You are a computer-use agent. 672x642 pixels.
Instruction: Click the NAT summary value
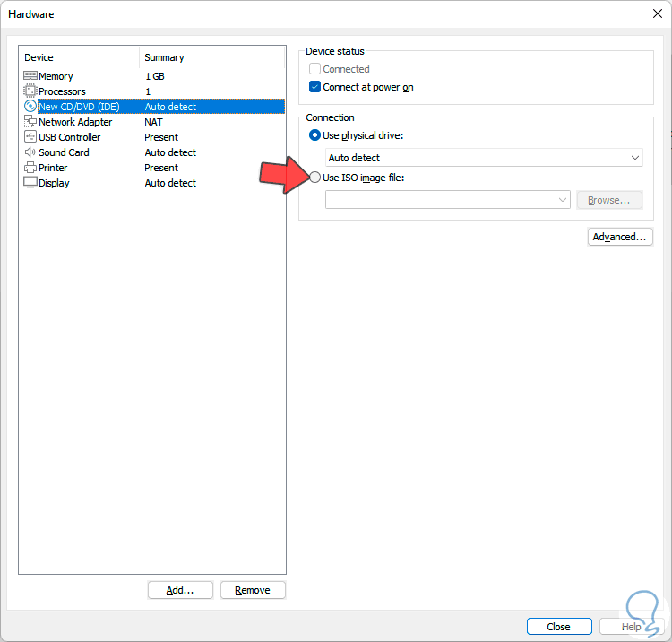153,122
